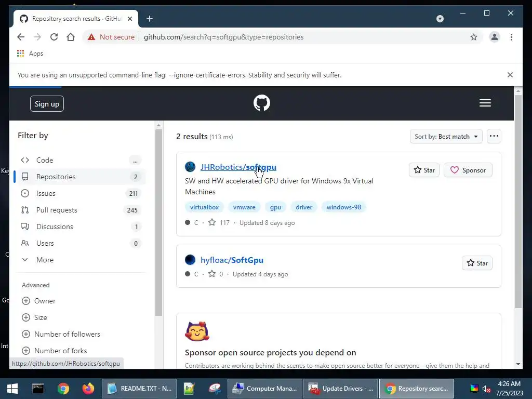Click JHRobotics avatar icon

190,167
